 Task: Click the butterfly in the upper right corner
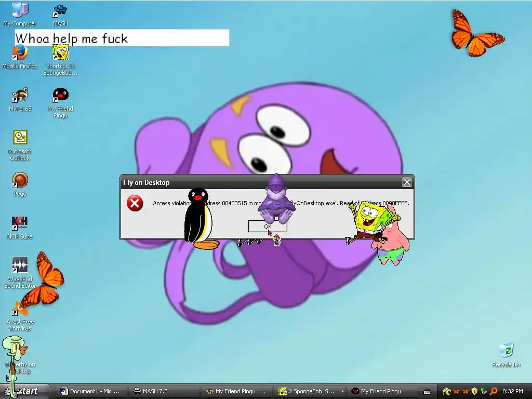pos(477,33)
